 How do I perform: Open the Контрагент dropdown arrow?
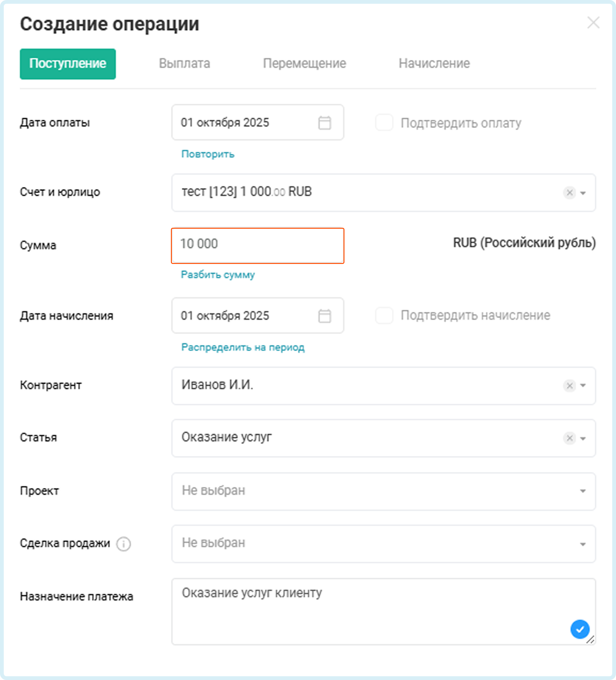583,386
